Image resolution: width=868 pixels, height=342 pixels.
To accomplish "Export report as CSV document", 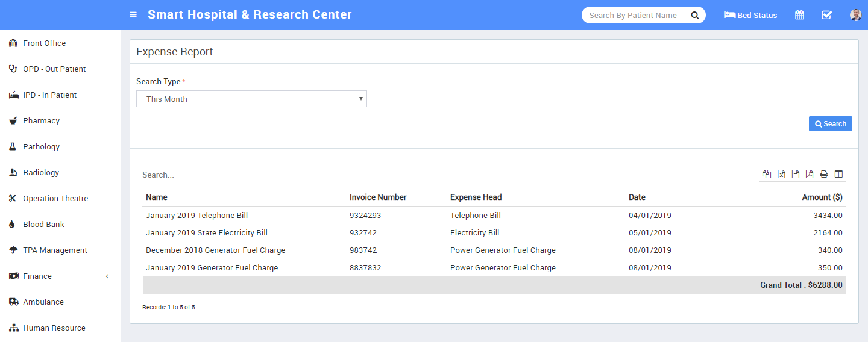I will pos(796,174).
